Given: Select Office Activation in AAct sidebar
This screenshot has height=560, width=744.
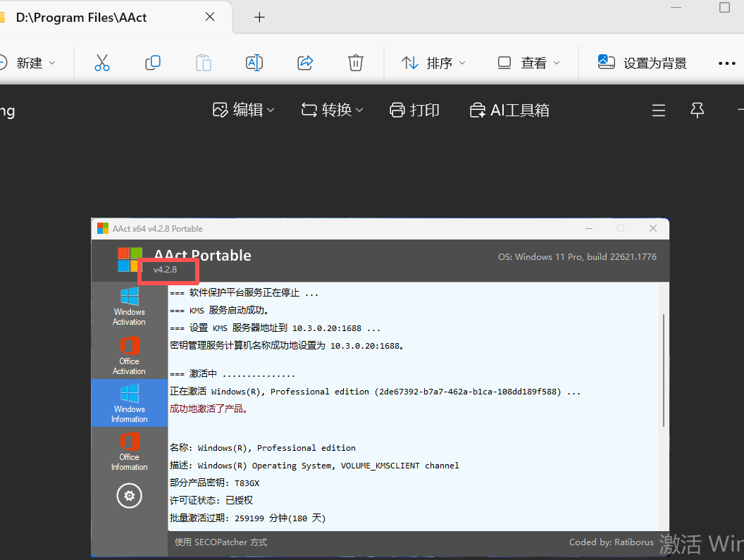Looking at the screenshot, I should pyautogui.click(x=129, y=356).
